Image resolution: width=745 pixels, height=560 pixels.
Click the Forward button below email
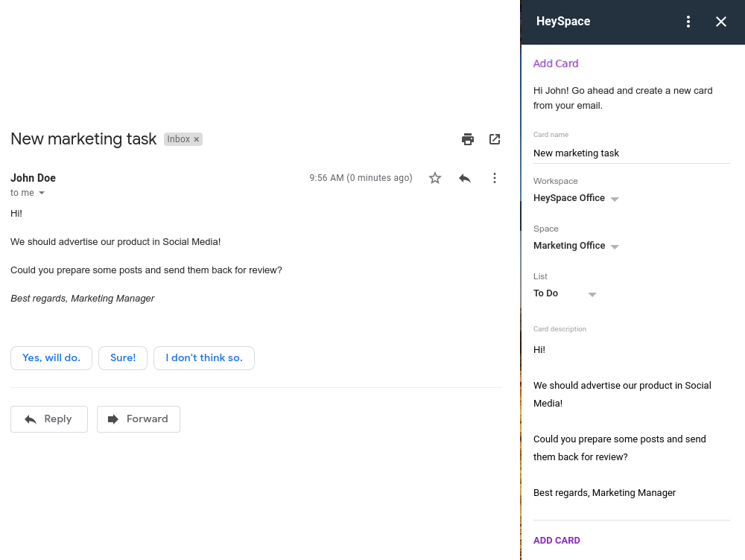pos(139,419)
